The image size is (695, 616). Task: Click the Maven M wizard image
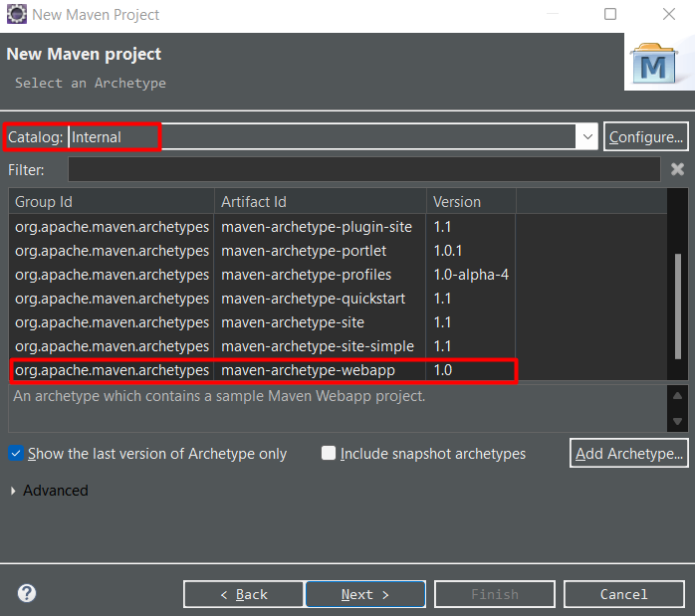pyautogui.click(x=654, y=65)
